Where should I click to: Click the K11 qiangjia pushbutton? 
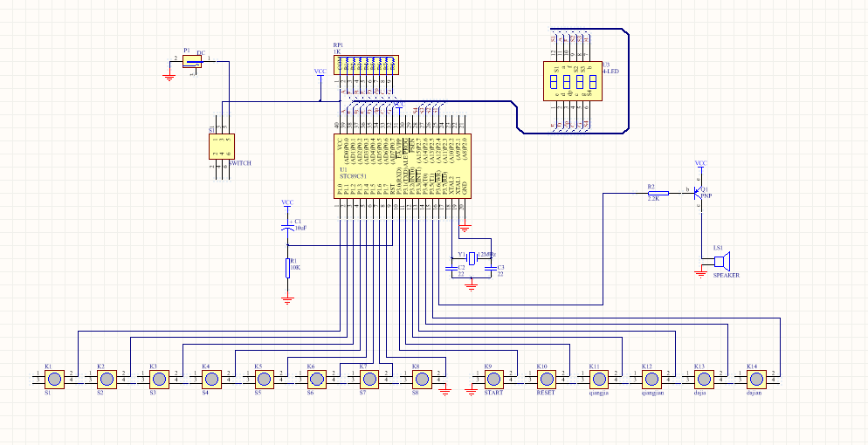click(x=599, y=380)
